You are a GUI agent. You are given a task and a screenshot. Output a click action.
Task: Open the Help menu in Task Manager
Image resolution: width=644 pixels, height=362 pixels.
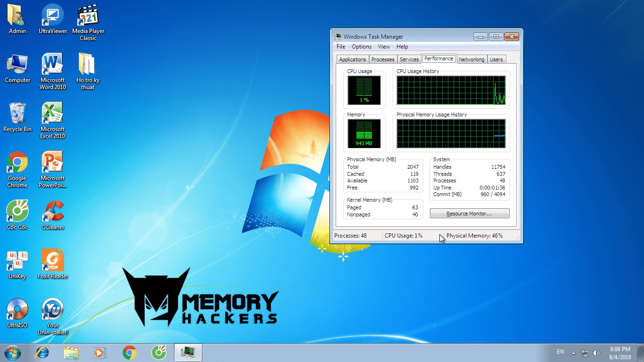point(402,47)
